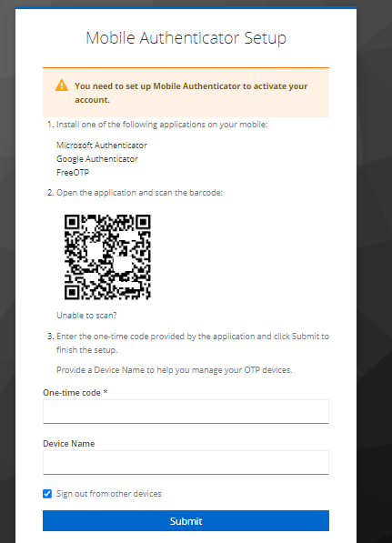
Task: Select the FreeOTP list item
Action: pyautogui.click(x=73, y=173)
